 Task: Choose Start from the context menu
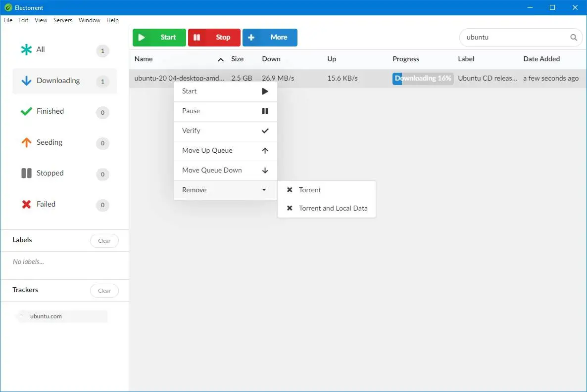[x=226, y=91]
